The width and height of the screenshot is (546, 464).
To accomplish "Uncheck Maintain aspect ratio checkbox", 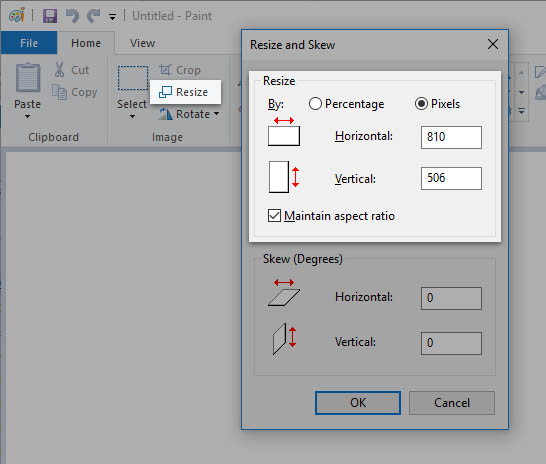I will pyautogui.click(x=274, y=215).
